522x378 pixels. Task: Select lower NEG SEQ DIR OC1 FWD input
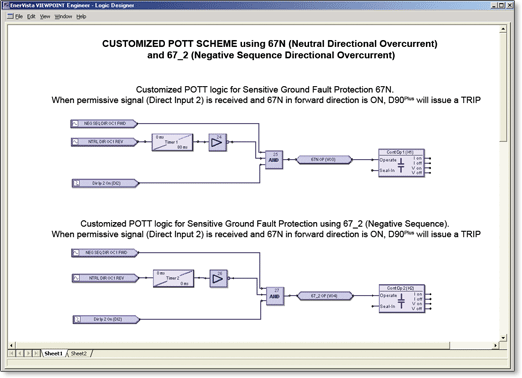[x=105, y=253]
